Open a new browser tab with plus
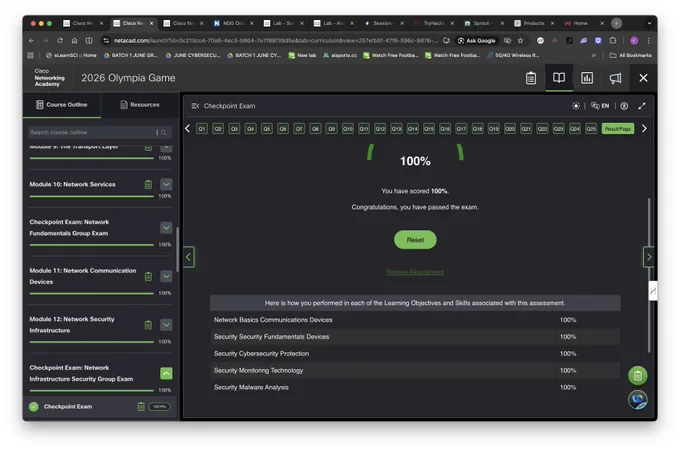Screen dimensions: 680x451 pyautogui.click(x=616, y=23)
